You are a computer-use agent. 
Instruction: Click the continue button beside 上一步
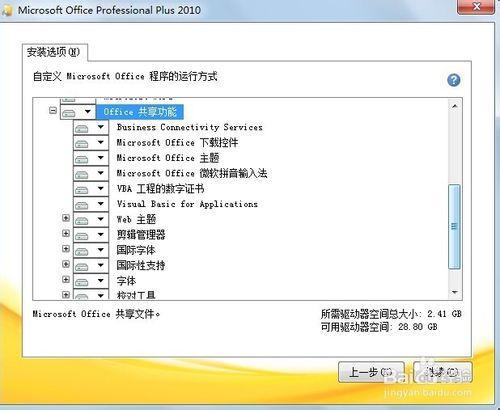point(442,372)
